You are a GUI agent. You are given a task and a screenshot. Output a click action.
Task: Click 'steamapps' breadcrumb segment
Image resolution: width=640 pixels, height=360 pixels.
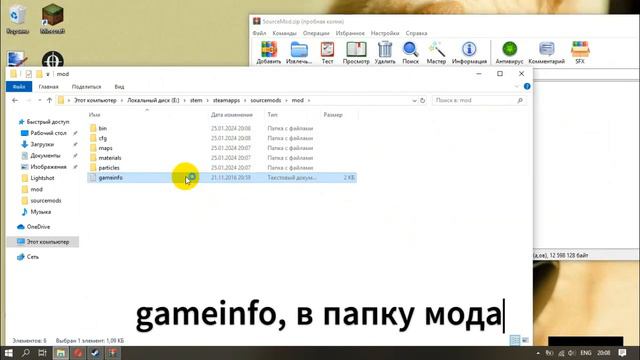[x=226, y=100]
